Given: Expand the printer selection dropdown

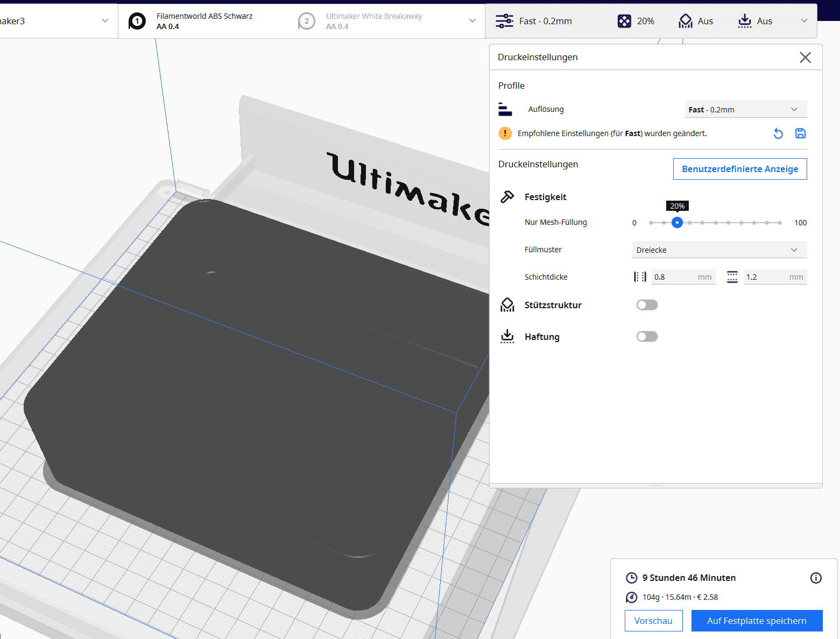Looking at the screenshot, I should click(105, 21).
